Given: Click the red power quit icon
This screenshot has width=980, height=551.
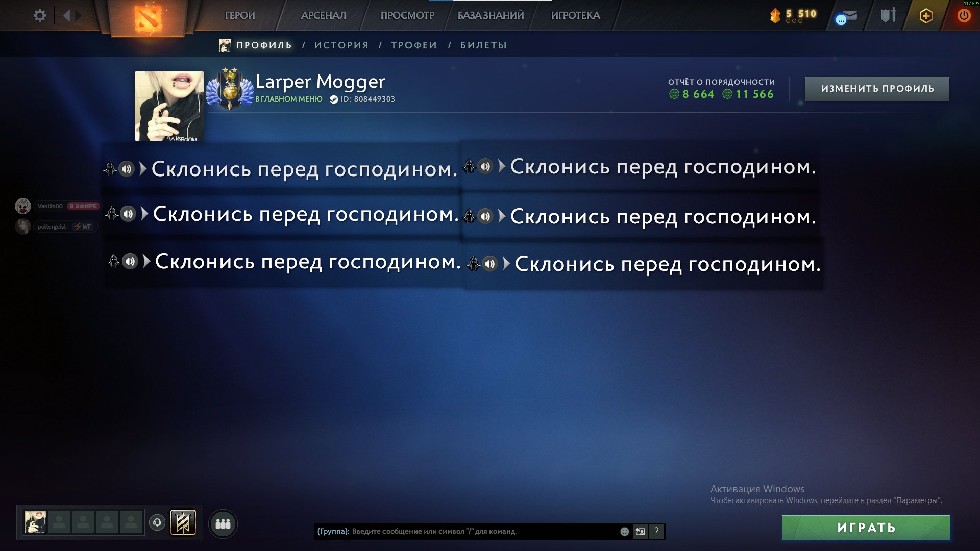Looking at the screenshot, I should pyautogui.click(x=964, y=16).
